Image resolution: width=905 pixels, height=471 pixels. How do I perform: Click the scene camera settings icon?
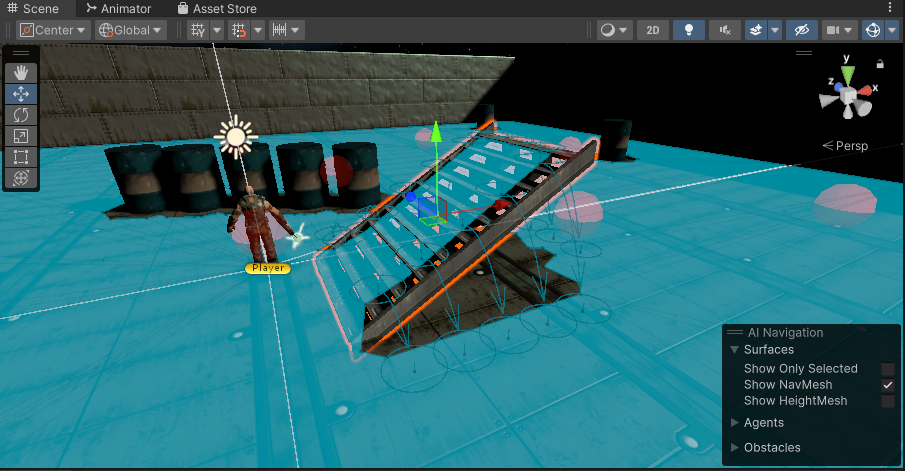tap(833, 30)
